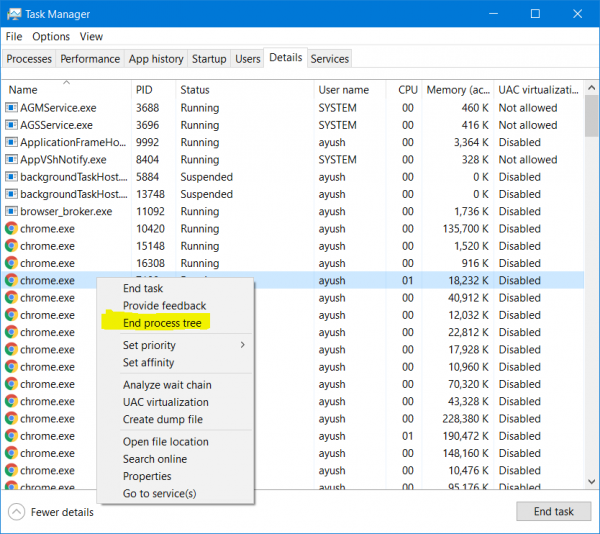Switch to the Performance tab
The height and width of the screenshot is (534, 600).
[x=90, y=59]
